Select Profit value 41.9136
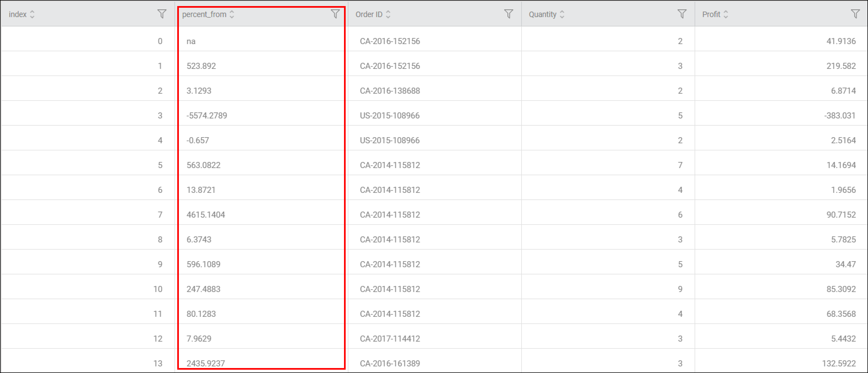Screen dimensions: 868x373 click(841, 41)
